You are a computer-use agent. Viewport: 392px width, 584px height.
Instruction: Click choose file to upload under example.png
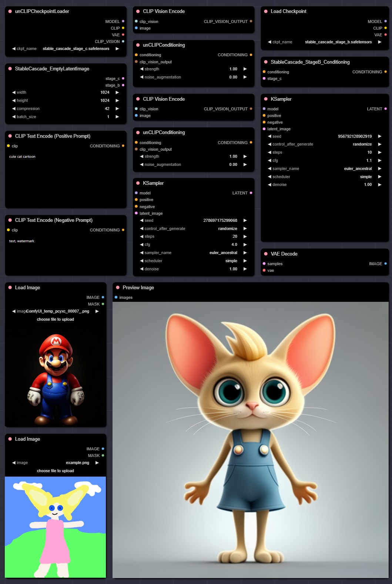[x=56, y=471]
